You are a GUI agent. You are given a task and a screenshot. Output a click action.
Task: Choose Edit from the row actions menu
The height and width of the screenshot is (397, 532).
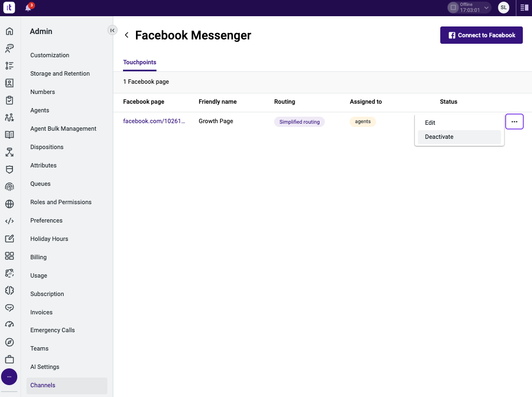pos(459,123)
